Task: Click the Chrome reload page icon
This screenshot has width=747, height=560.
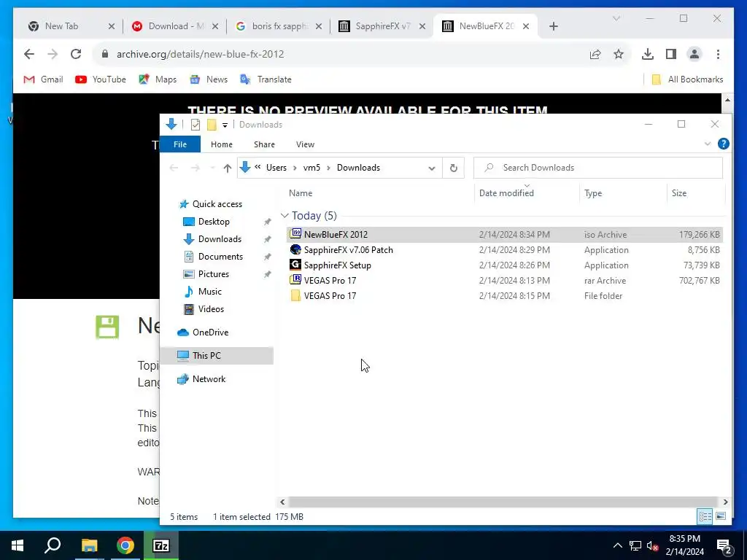Action: (76, 54)
